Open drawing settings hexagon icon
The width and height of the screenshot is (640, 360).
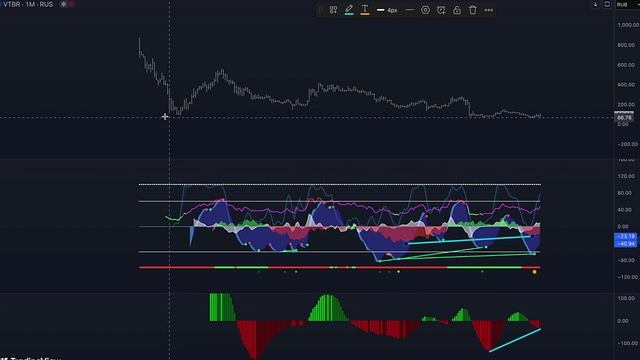coord(425,10)
